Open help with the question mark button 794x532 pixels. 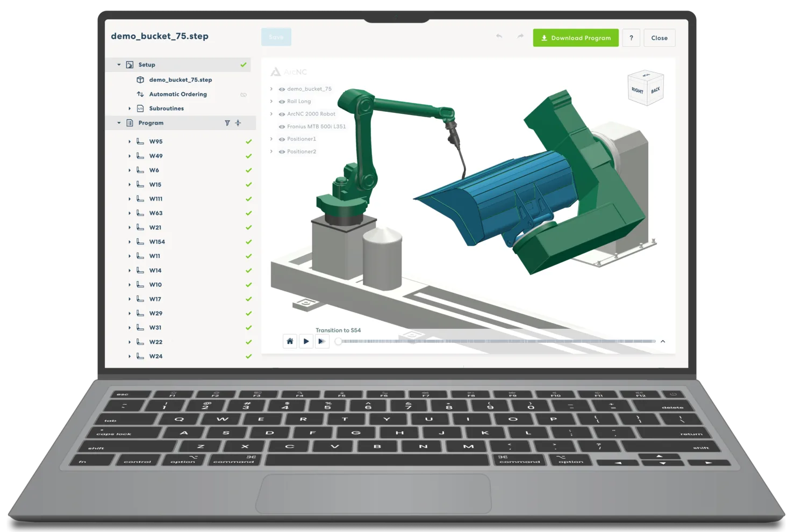[631, 38]
